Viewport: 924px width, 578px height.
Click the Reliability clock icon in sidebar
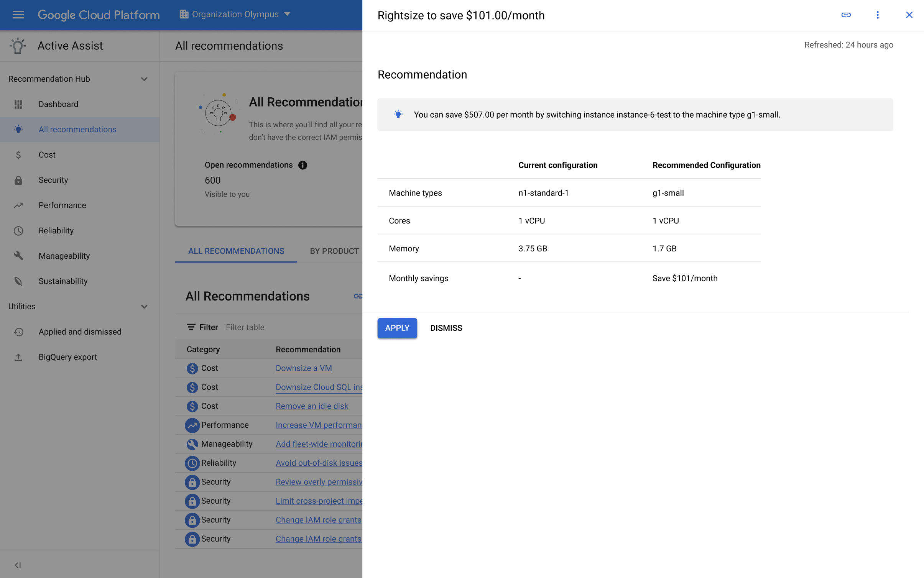18,230
